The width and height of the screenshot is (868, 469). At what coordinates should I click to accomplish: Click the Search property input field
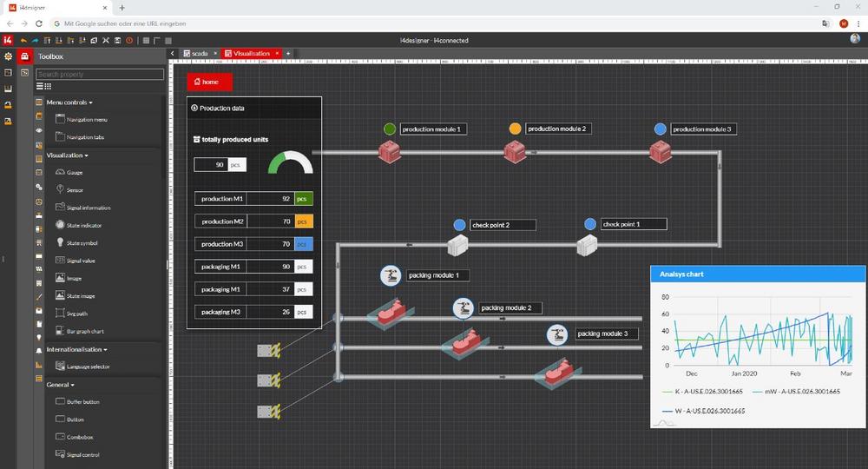click(x=100, y=75)
